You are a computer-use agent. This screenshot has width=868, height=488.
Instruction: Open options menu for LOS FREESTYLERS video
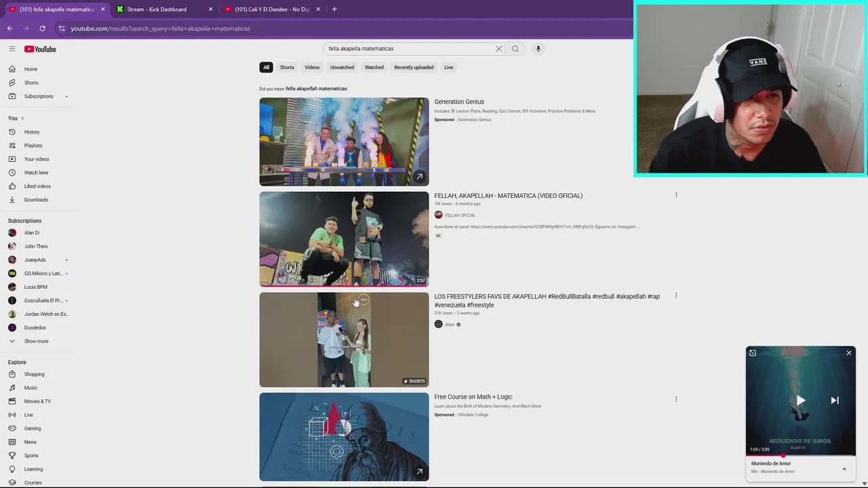click(676, 296)
